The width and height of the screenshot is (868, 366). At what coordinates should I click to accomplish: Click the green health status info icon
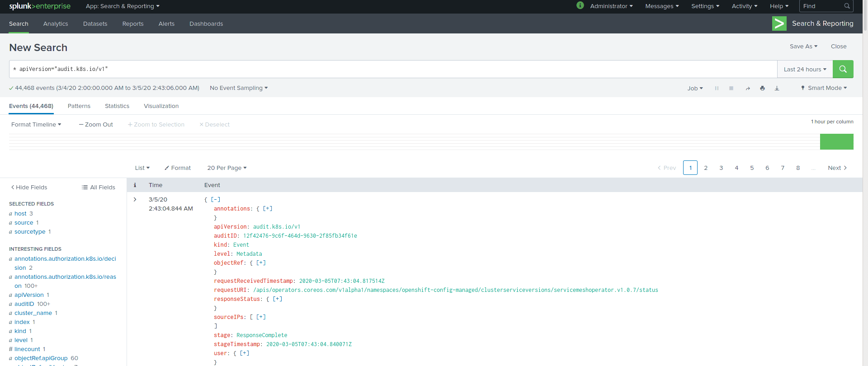tap(580, 5)
